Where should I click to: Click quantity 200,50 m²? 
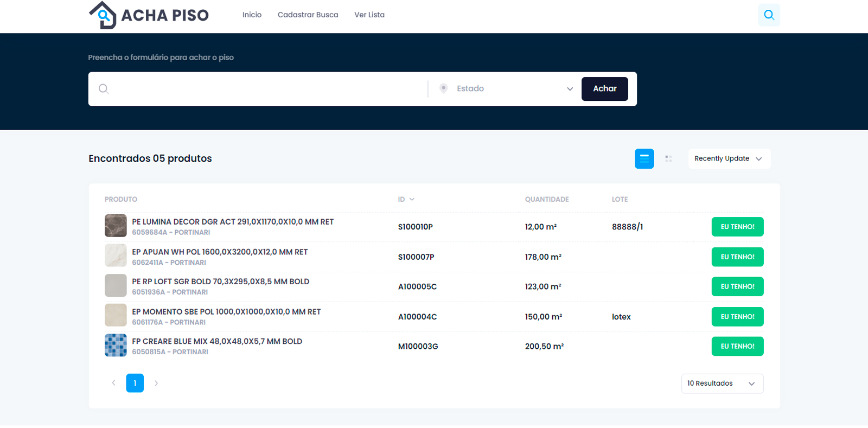point(544,346)
